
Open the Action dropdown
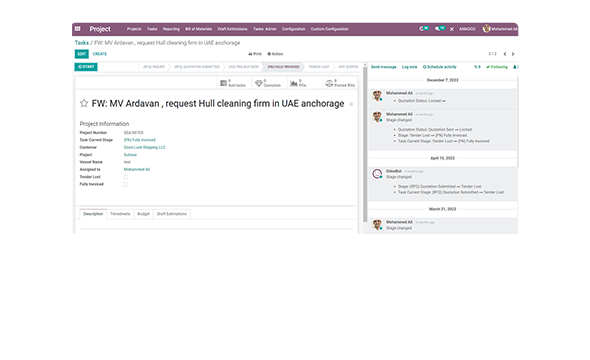point(275,54)
